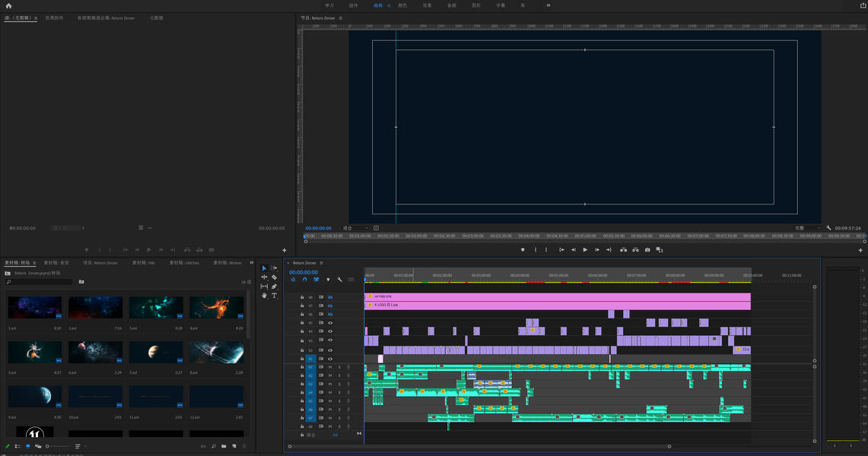
Task: Open the 素材箱:转场 panel menu
Action: (34, 263)
